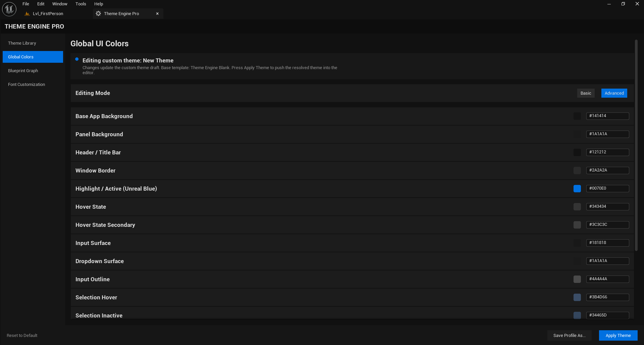This screenshot has height=345, width=644.
Task: Click the Editing custom theme: New Theme text
Action: click(128, 60)
